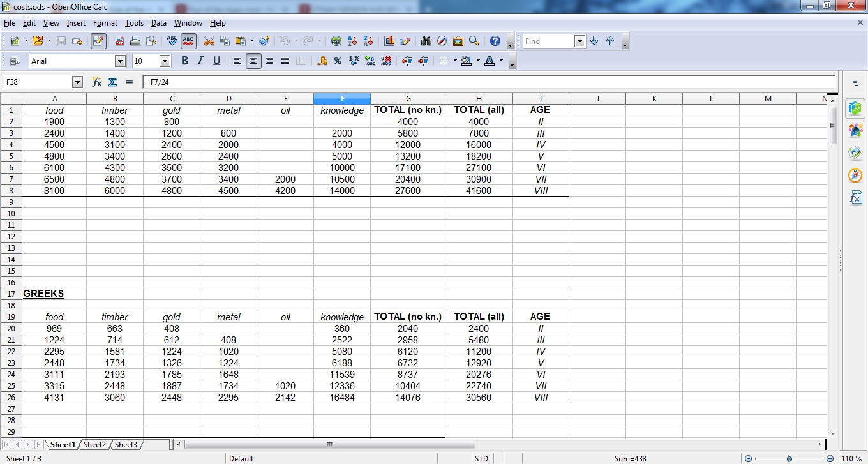Open Styles and Formatting toolbar icon

pos(15,61)
